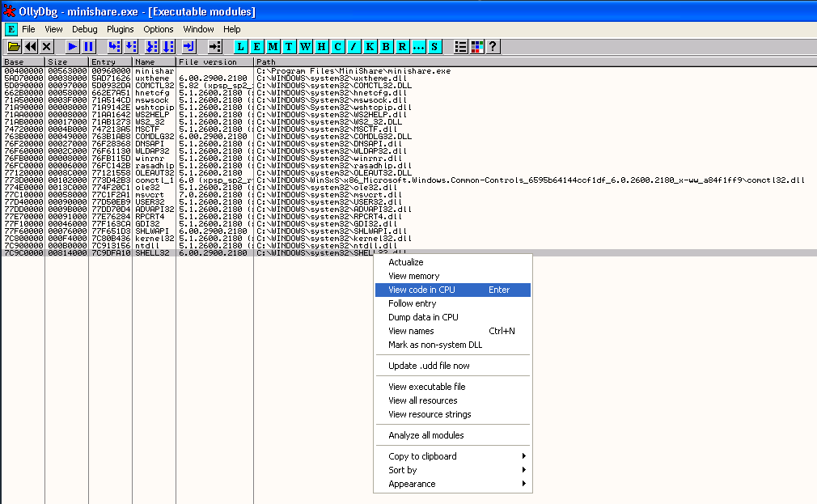Click the Step into icon
The image size is (817, 504).
[114, 47]
